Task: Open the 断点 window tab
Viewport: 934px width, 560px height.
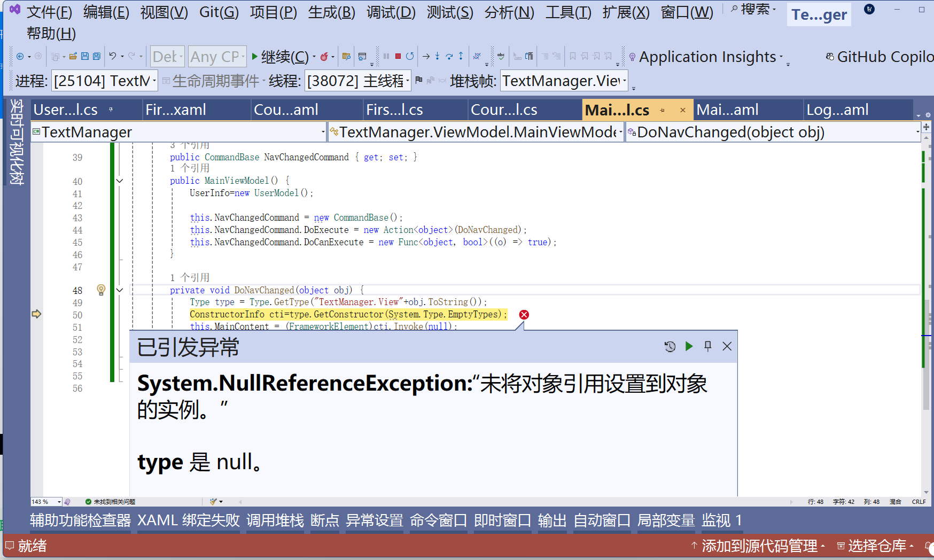Action: click(x=325, y=520)
